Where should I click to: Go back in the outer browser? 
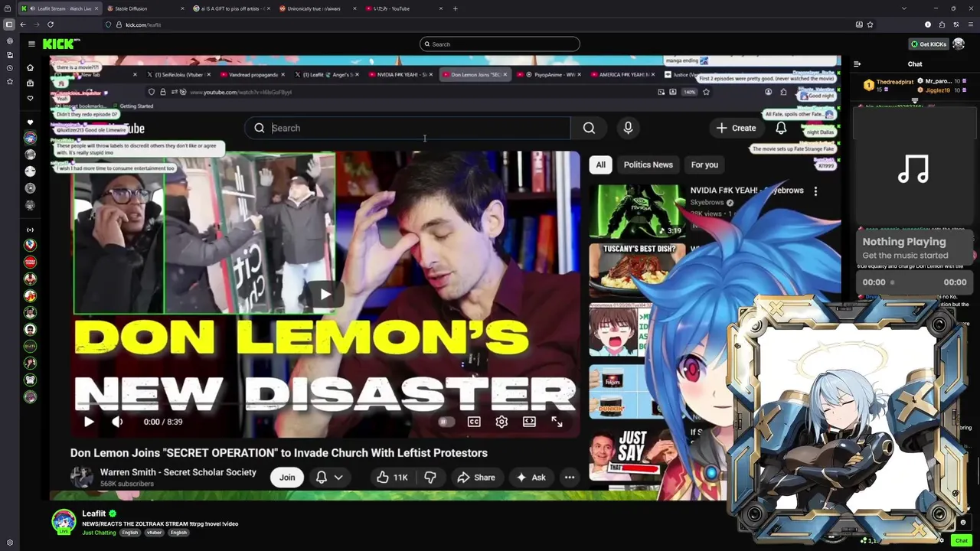(23, 24)
